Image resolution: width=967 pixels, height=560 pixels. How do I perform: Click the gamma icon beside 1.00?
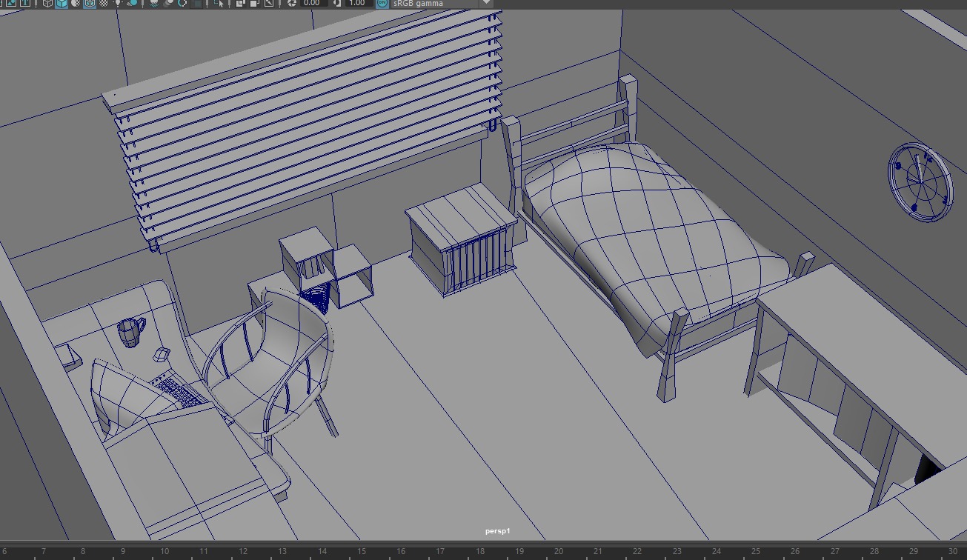(337, 3)
